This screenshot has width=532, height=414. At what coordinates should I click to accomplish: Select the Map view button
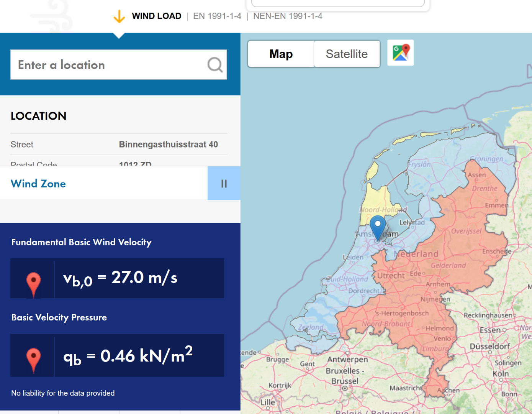[x=281, y=54]
